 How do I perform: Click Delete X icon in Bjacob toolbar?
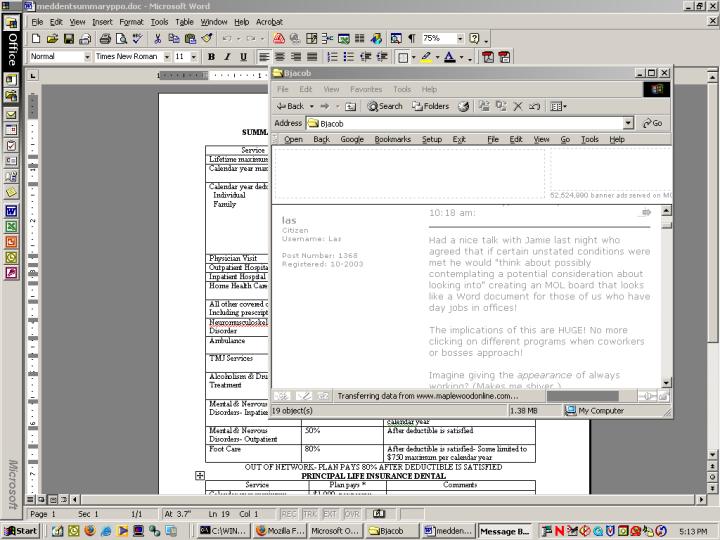[x=518, y=107]
